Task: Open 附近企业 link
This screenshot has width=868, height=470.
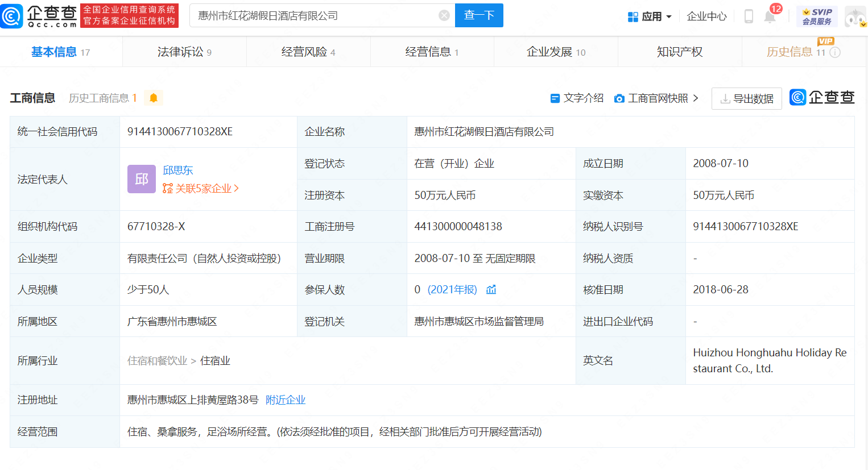Action: click(x=286, y=400)
